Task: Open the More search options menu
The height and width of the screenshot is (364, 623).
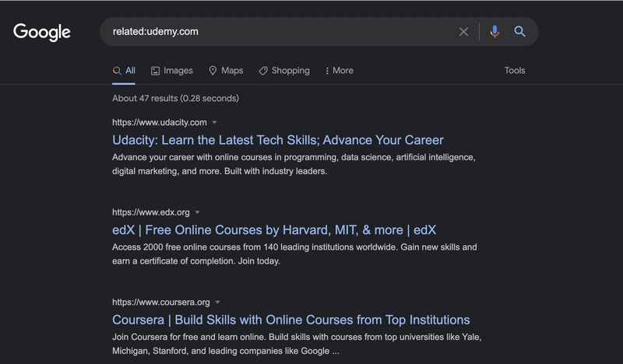Action: 340,71
